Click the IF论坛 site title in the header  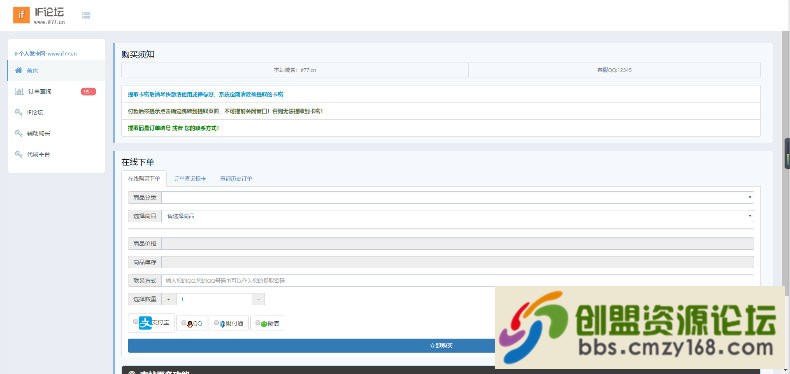(49, 13)
